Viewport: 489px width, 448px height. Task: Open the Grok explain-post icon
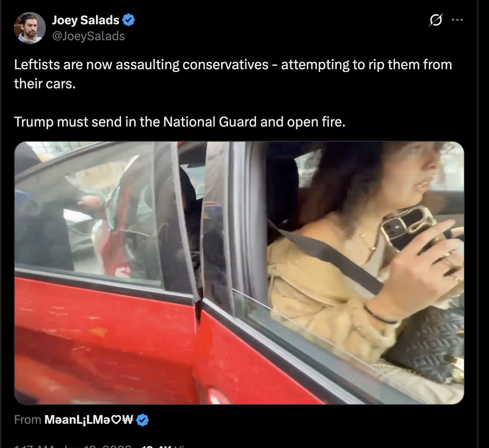(436, 19)
